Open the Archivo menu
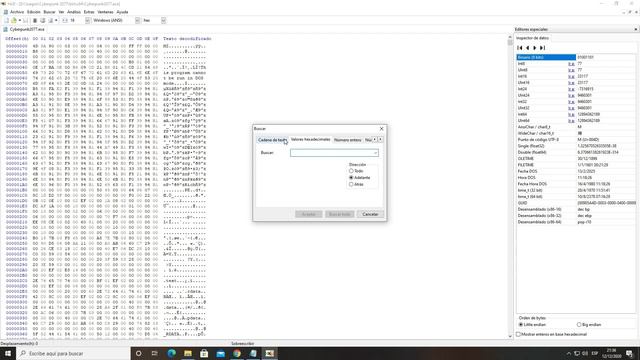Viewport: 640px width, 360px height. point(17,12)
